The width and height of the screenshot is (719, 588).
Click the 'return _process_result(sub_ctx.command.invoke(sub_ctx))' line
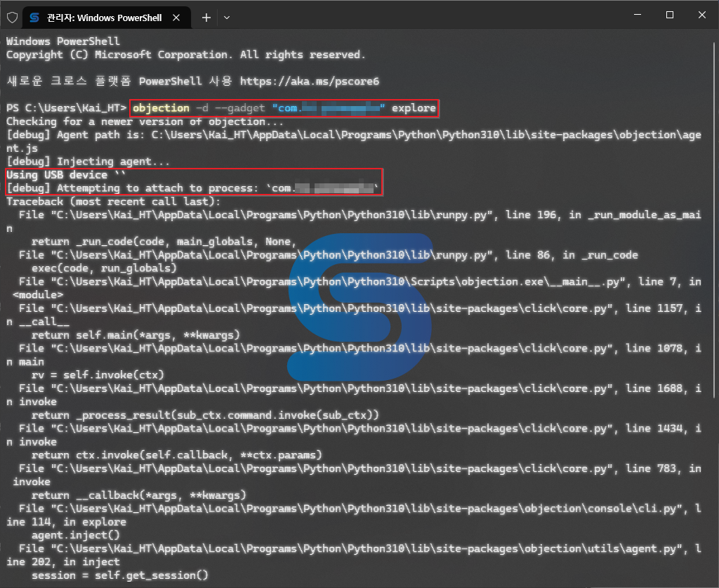pyautogui.click(x=205, y=415)
